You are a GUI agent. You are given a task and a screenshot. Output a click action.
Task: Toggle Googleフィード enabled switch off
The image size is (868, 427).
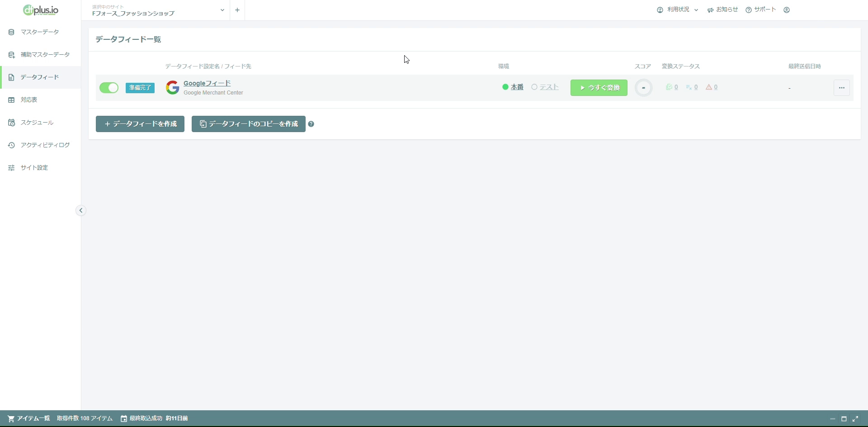point(109,88)
